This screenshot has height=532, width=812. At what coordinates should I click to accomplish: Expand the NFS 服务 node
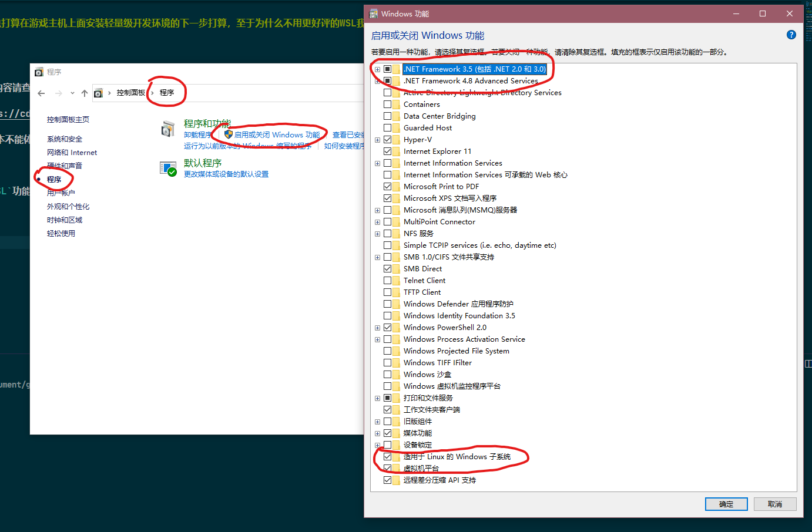click(x=377, y=234)
